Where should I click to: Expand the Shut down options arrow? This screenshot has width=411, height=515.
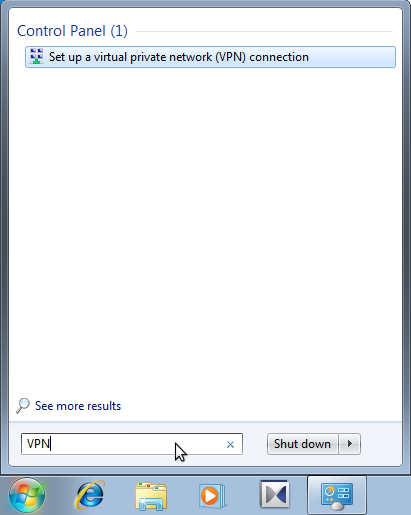pyautogui.click(x=350, y=444)
